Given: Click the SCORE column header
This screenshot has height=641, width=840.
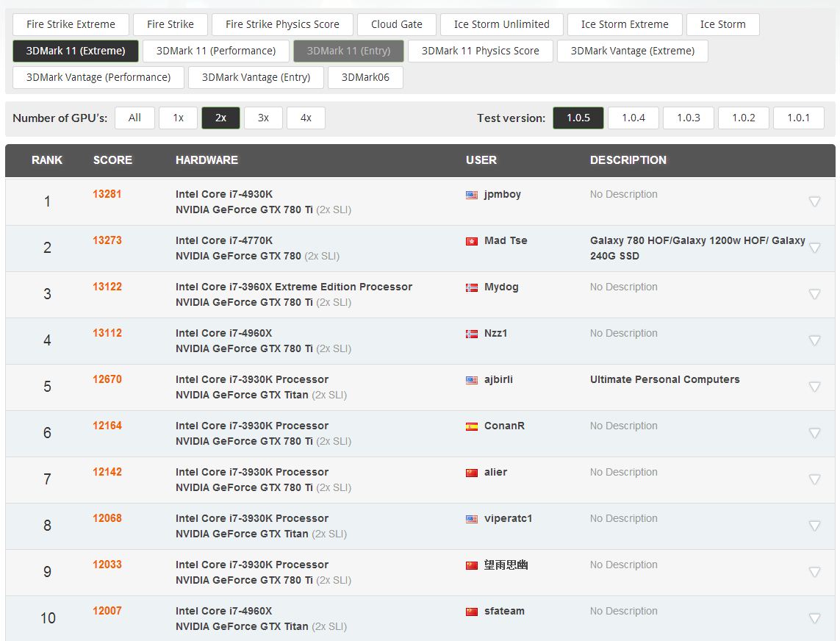Looking at the screenshot, I should tap(112, 160).
